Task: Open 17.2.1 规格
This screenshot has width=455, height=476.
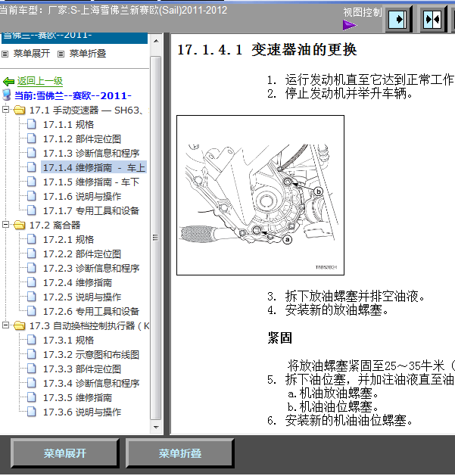Action: (68, 239)
